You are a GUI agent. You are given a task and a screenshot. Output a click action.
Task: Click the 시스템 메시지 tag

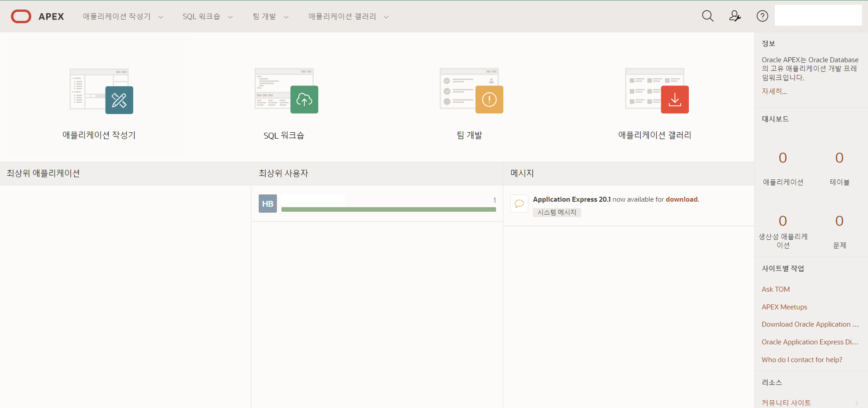557,212
